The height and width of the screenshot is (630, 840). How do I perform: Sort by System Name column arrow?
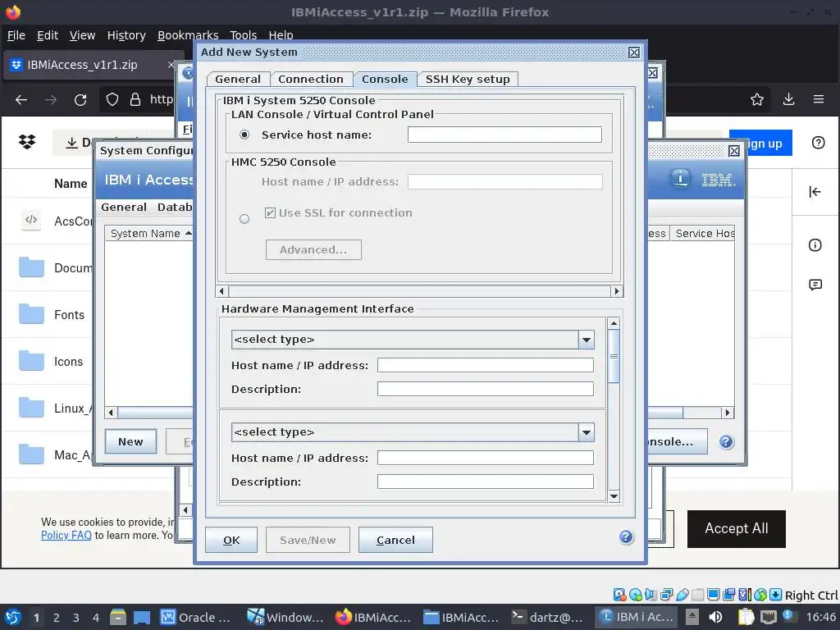(188, 233)
